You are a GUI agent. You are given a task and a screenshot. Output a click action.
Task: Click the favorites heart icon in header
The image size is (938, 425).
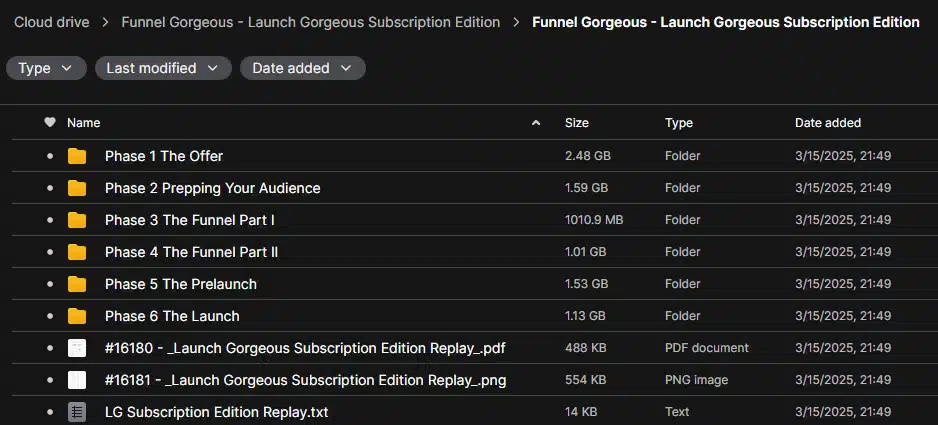[x=50, y=123]
